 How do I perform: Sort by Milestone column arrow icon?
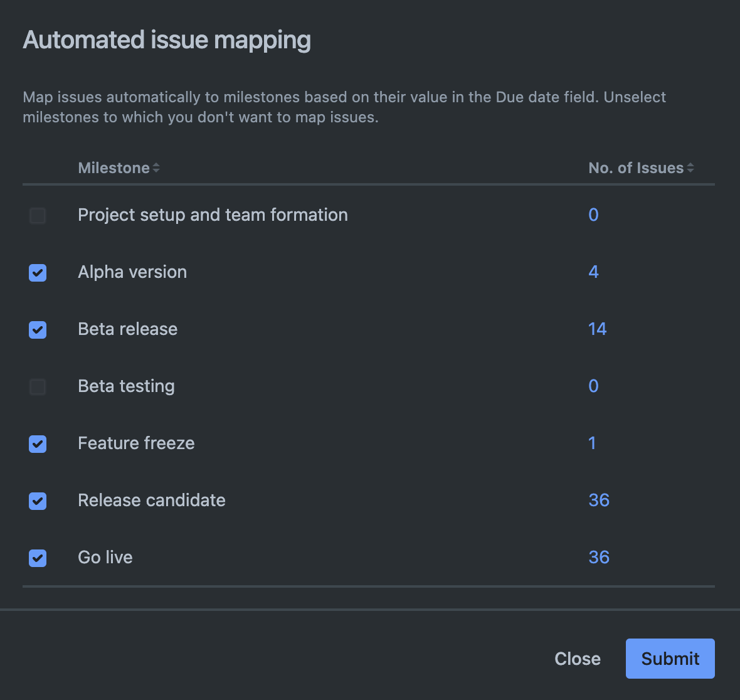point(156,168)
